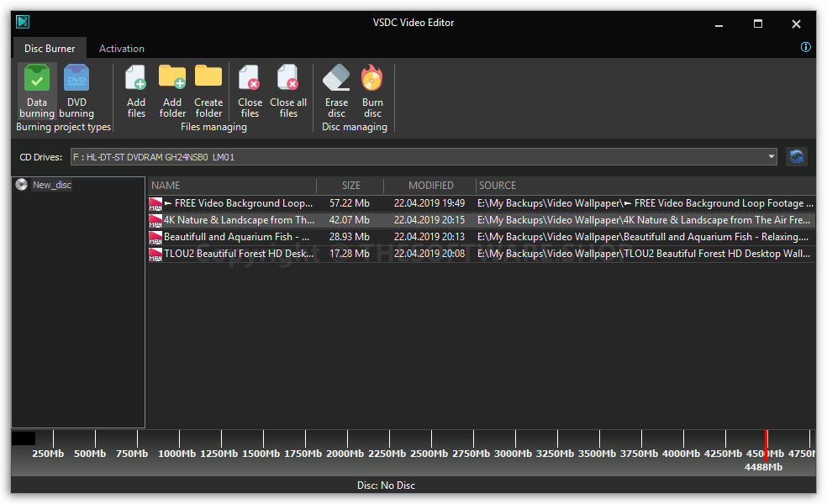This screenshot has width=827, height=504.
Task: Click source path of TLOU2 Beautiful Forest
Action: tap(644, 255)
